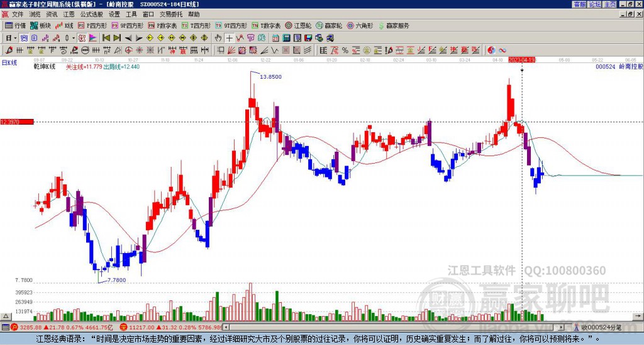This screenshot has width=644, height=345.
Task: Click the 000524 岭南控股 stock label
Action: [x=619, y=67]
